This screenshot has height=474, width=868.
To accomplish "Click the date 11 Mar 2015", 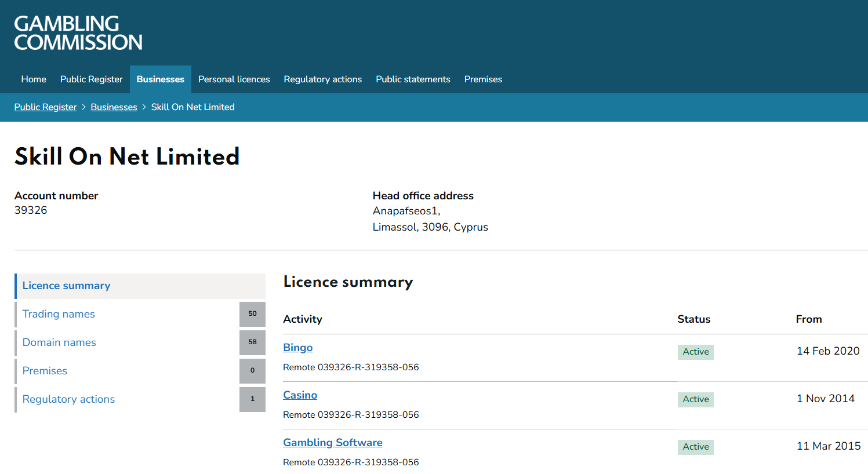I will tap(829, 446).
